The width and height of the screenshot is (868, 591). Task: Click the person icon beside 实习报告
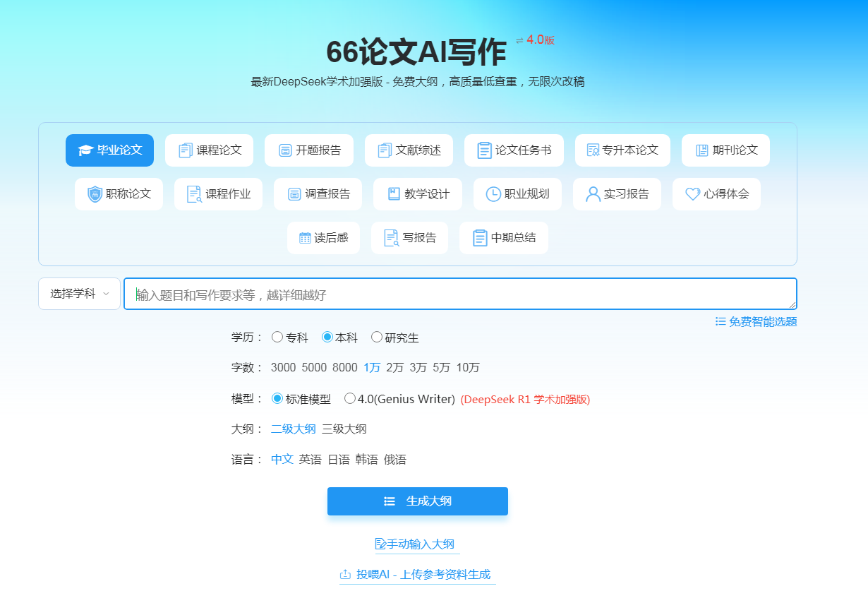[593, 194]
